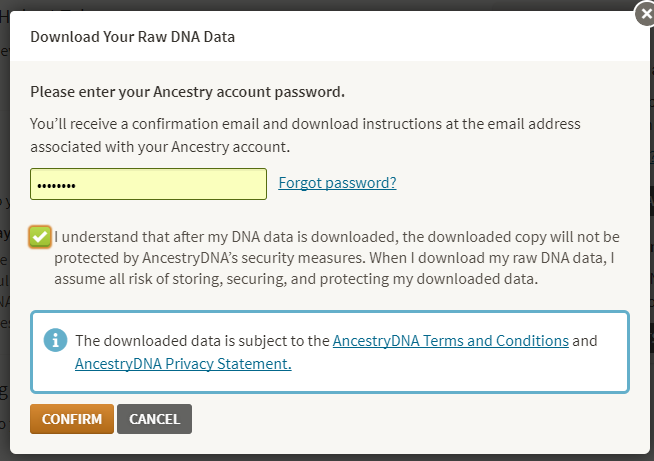Click the 'I understand that after my DNA' label
654x461 pixels.
pyautogui.click(x=337, y=258)
